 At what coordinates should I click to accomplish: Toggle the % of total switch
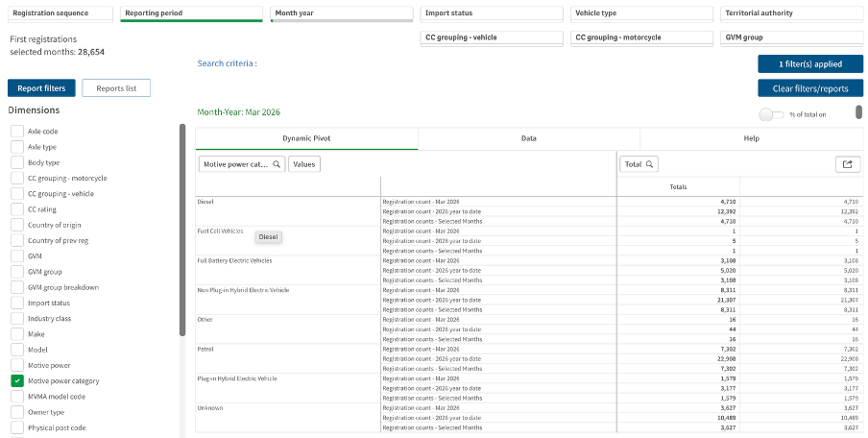click(772, 114)
